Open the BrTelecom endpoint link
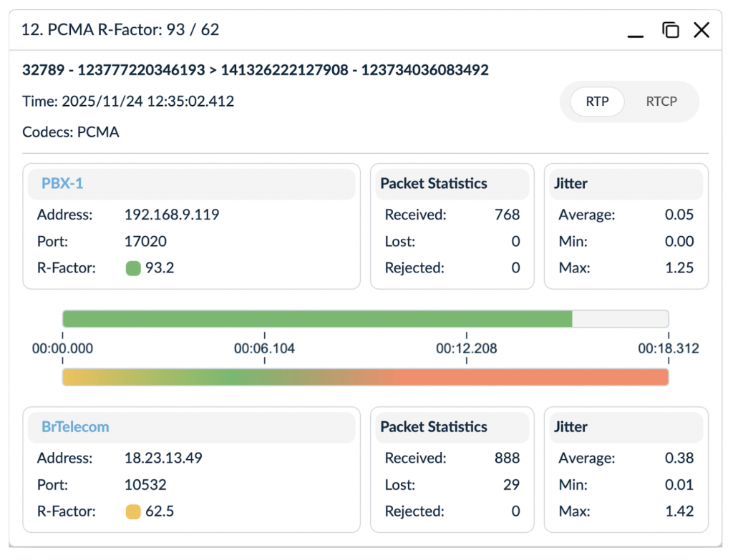733x560 pixels. (x=75, y=427)
